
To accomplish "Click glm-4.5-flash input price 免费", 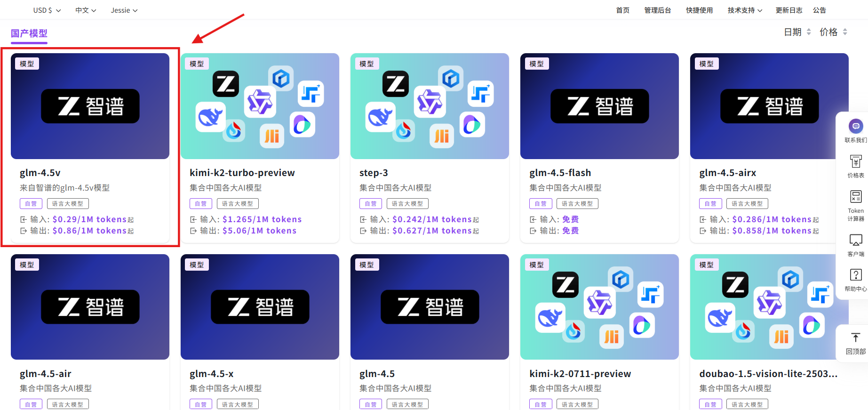I will [x=570, y=219].
